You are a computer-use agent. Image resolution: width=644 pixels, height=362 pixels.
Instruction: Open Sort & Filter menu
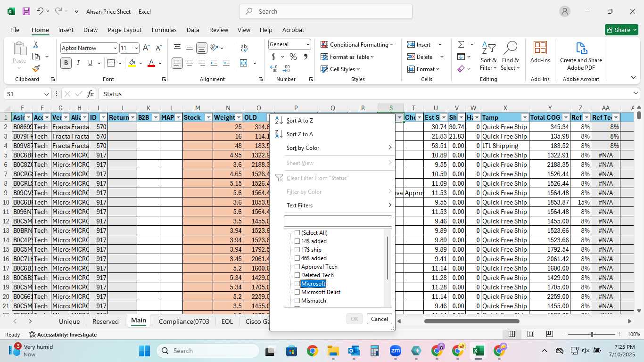tap(488, 57)
